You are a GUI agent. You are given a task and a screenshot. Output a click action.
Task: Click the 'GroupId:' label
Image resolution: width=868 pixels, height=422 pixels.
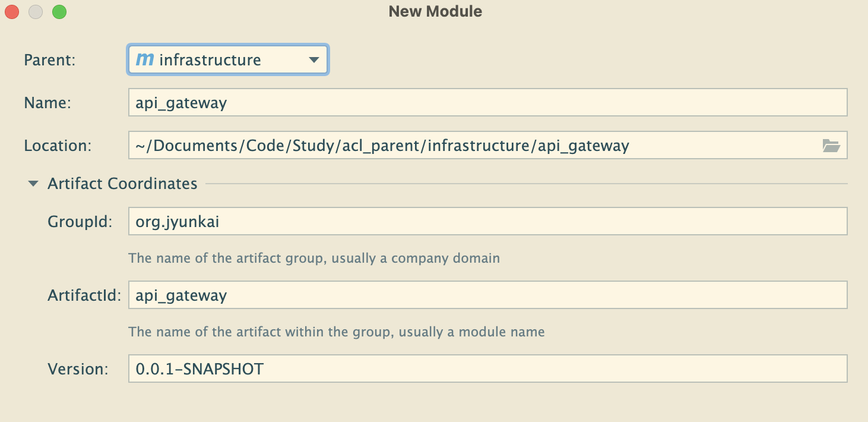(80, 222)
